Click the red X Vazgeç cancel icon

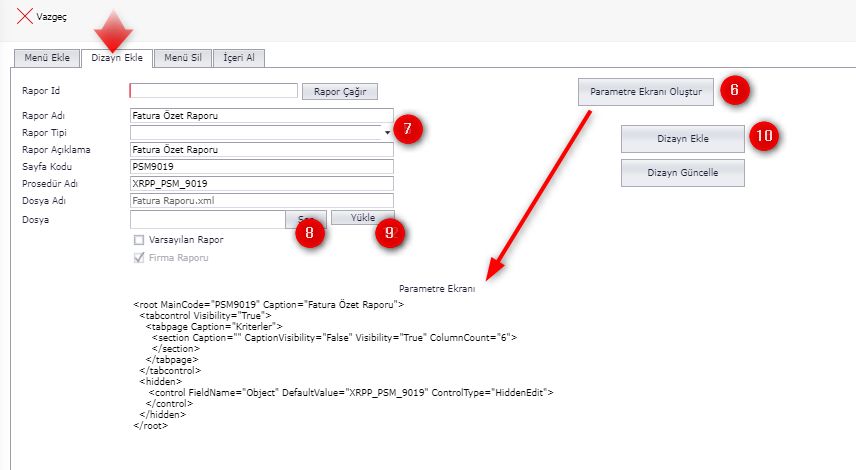point(25,17)
